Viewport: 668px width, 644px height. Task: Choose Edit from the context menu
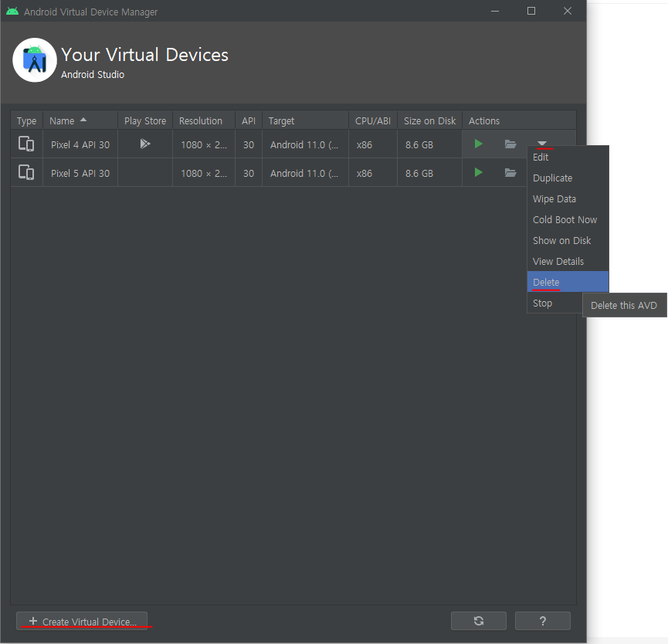pyautogui.click(x=568, y=158)
